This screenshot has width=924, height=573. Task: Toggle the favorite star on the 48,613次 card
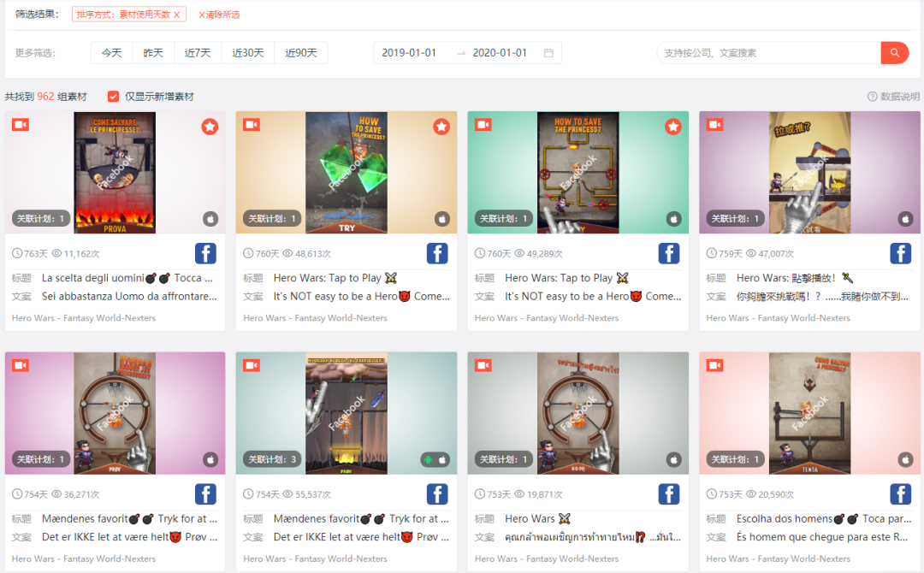point(441,127)
